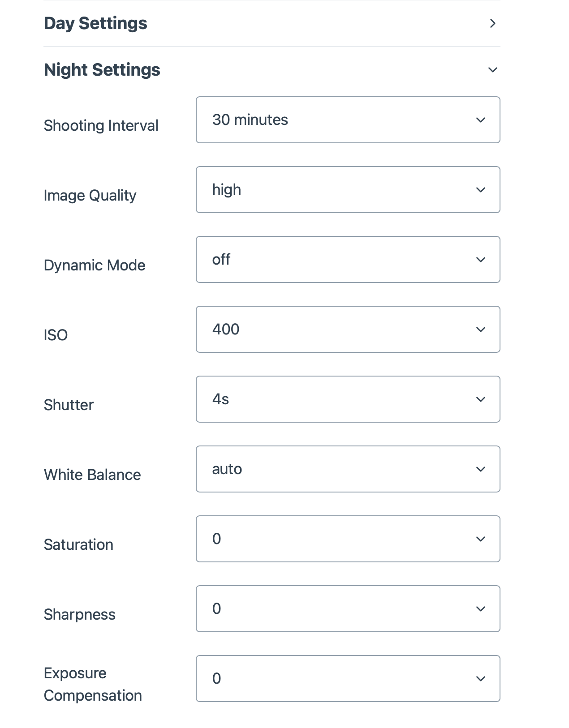Open the ISO dropdown showing 400
The image size is (569, 728).
(x=348, y=330)
